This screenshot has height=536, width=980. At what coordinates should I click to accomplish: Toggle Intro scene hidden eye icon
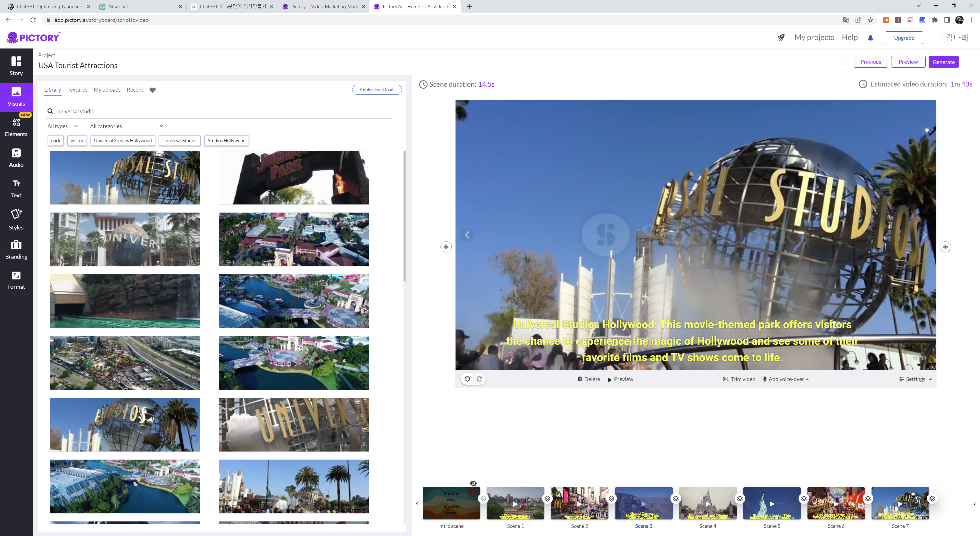[x=473, y=483]
